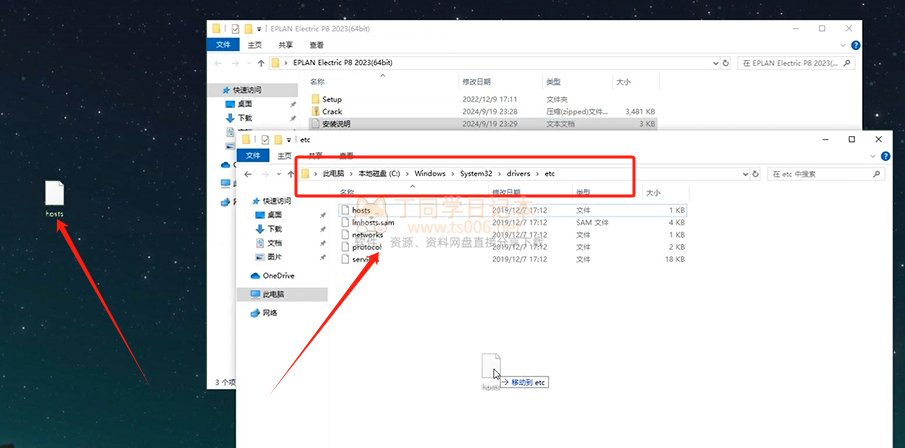Open 主页 tab in etc window
The height and width of the screenshot is (448, 905).
(285, 156)
